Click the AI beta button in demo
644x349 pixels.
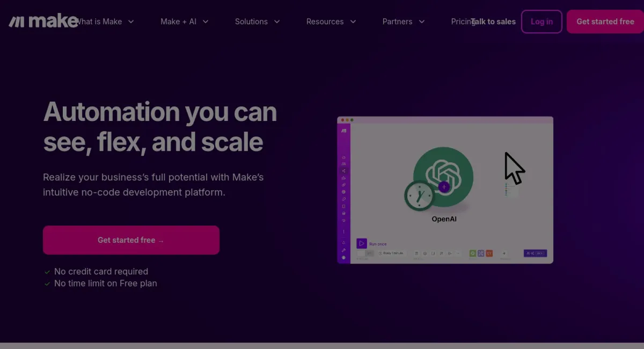535,253
